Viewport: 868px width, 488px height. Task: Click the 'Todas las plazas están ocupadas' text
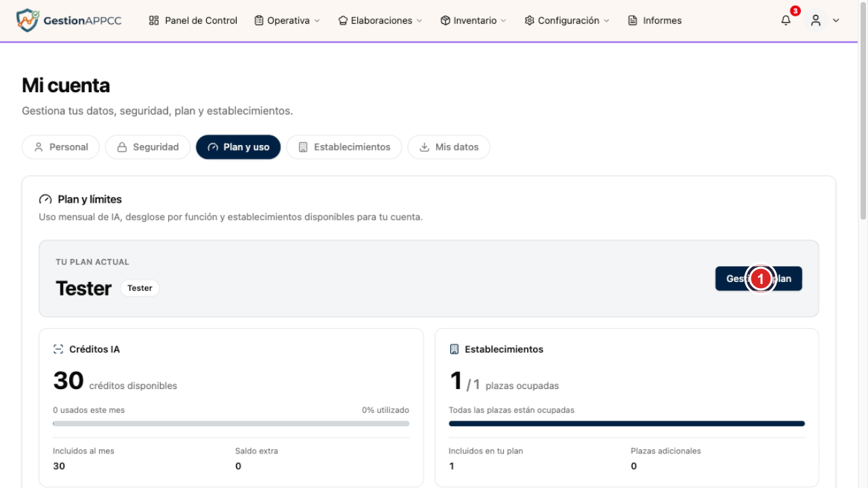coord(511,410)
